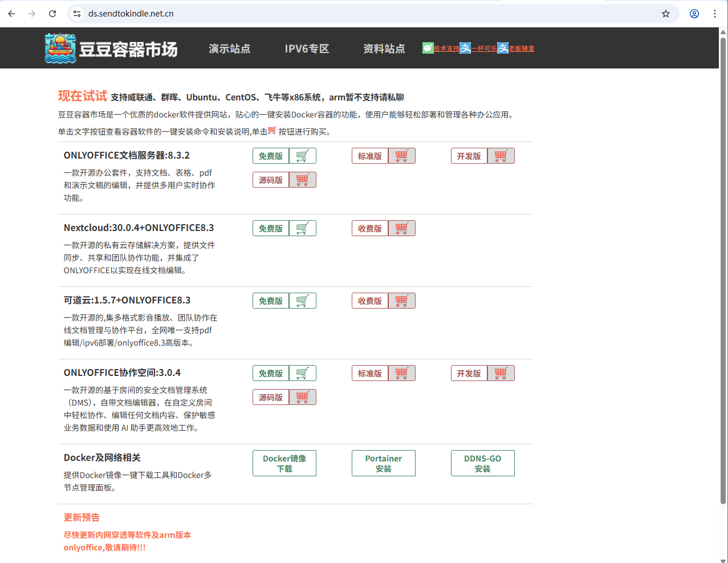Click cart icon for Nextcloud 收费版
The height and width of the screenshot is (563, 728).
point(402,228)
